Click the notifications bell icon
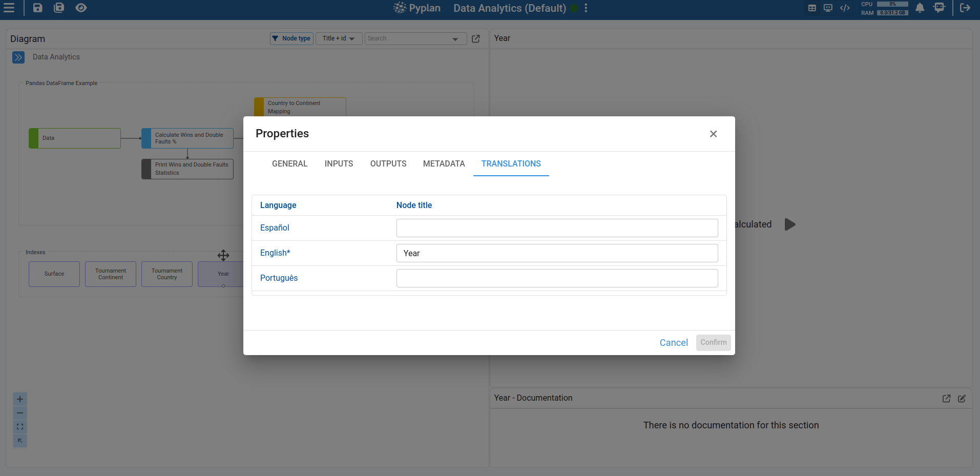This screenshot has height=476, width=980. pyautogui.click(x=920, y=8)
